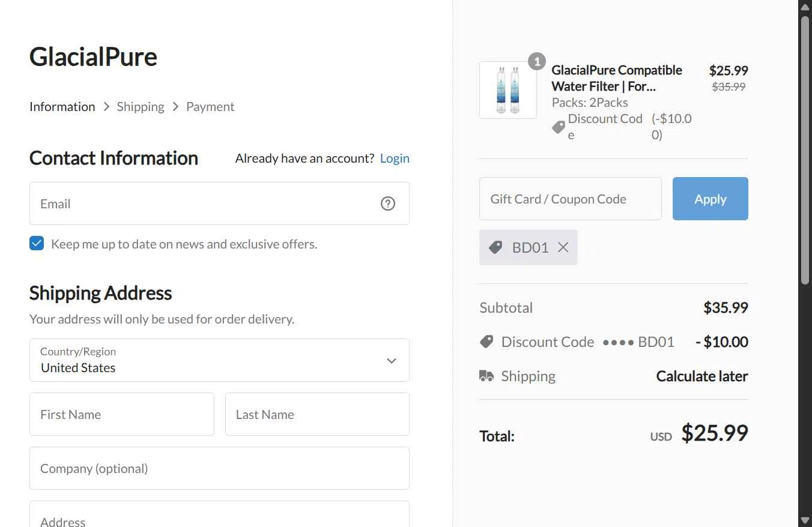
Task: Click the Subtotal $35.99 value
Action: (x=726, y=307)
